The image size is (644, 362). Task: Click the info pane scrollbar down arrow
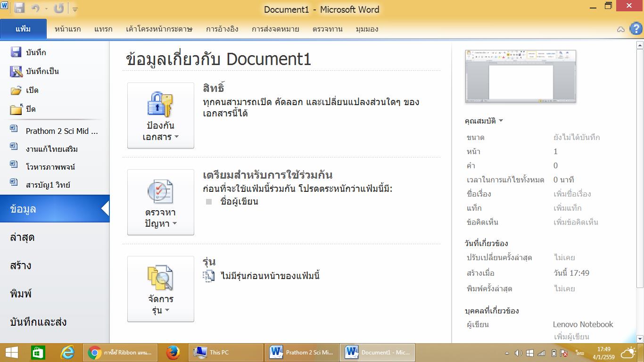[x=640, y=339]
